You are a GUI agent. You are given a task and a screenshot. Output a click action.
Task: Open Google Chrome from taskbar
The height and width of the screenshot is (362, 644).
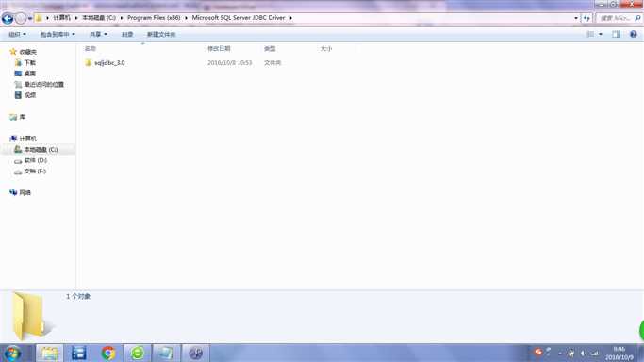(x=108, y=353)
